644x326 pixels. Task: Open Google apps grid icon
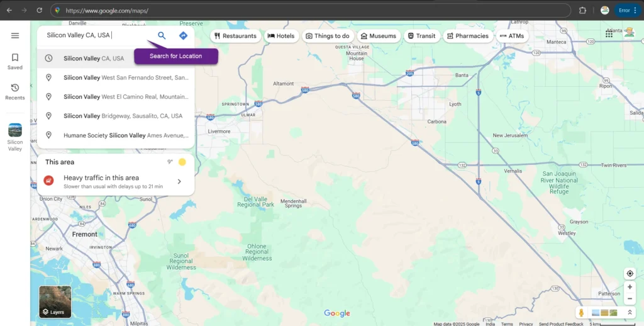pos(609,35)
